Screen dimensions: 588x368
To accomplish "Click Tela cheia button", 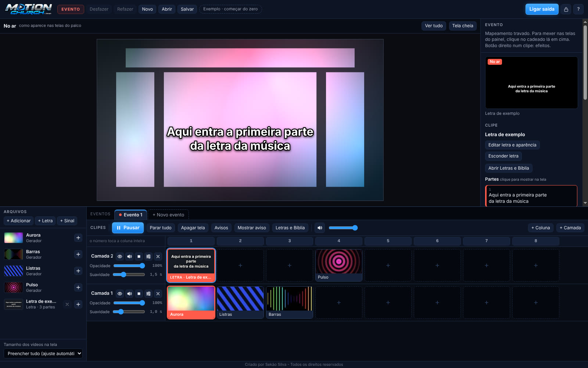I will coord(463,26).
